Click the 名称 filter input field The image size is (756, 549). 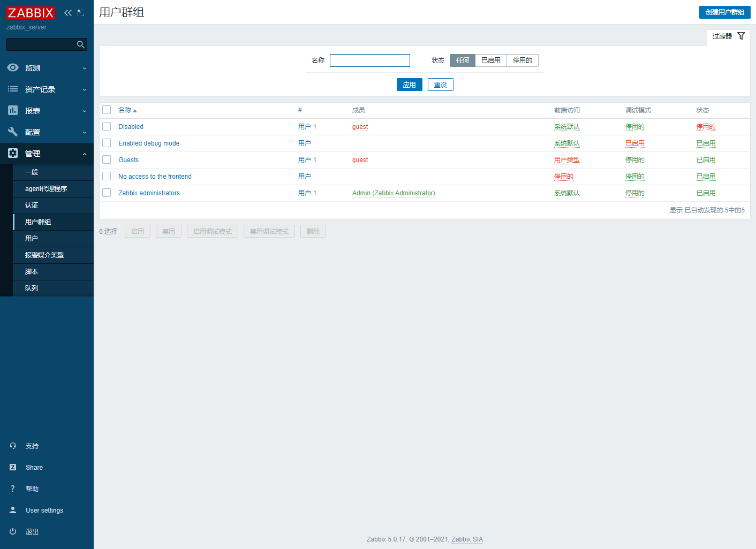point(370,60)
